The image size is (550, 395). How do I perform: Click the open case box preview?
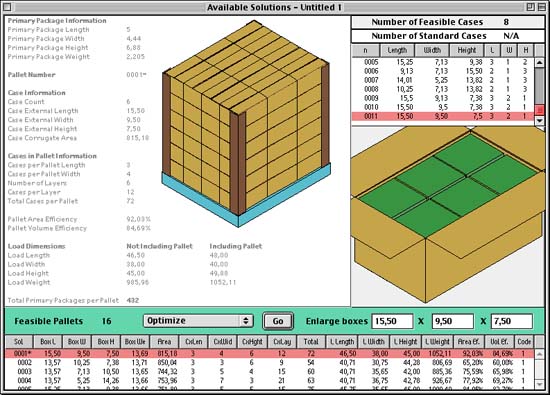[448, 216]
